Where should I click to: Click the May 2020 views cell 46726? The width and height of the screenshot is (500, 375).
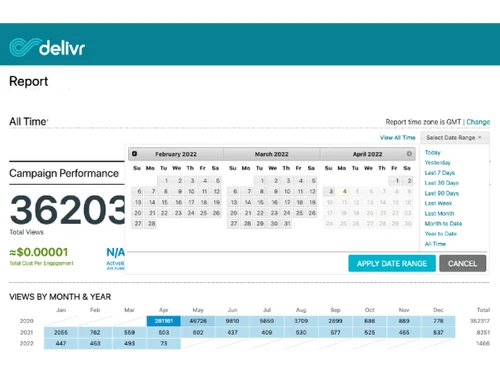tap(198, 321)
